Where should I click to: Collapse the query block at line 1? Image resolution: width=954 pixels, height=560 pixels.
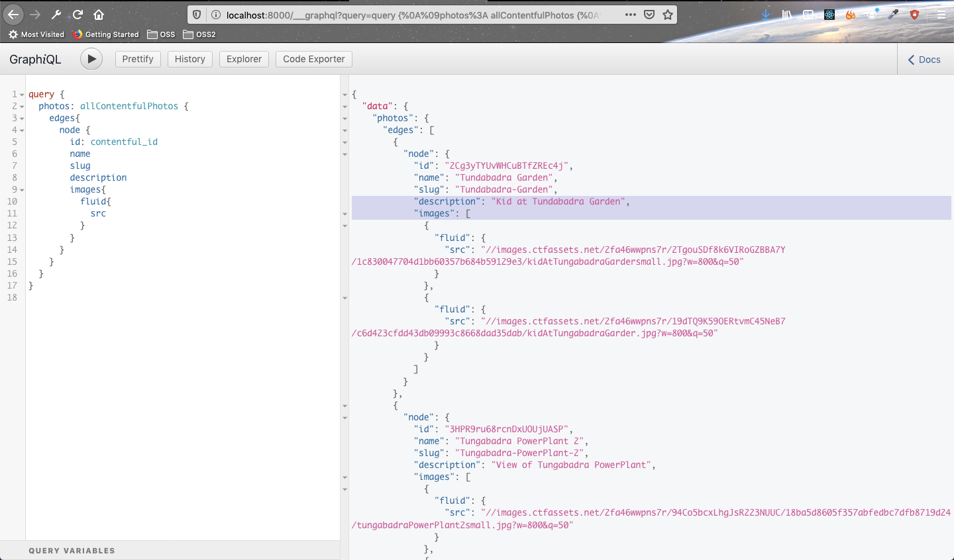tap(22, 95)
